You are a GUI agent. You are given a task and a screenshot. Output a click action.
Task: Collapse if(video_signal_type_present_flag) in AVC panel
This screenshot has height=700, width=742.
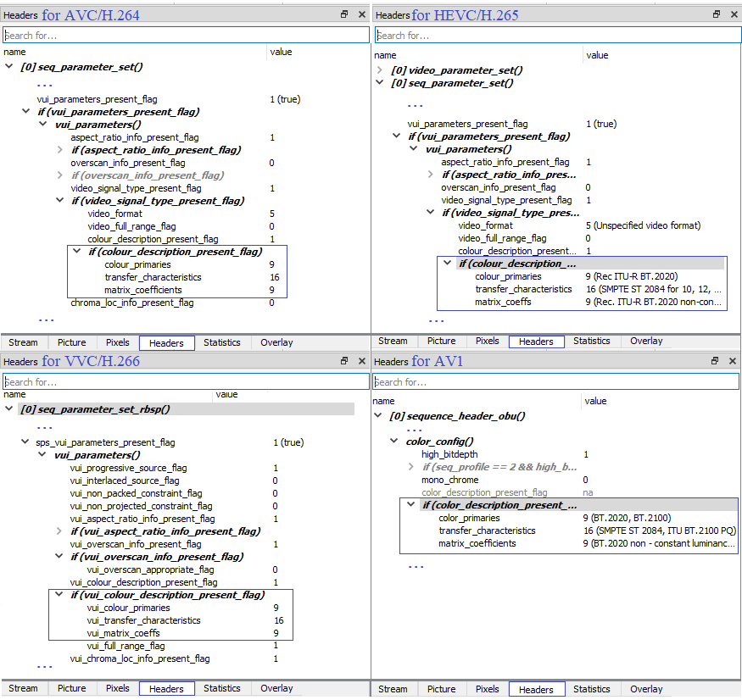click(60, 200)
